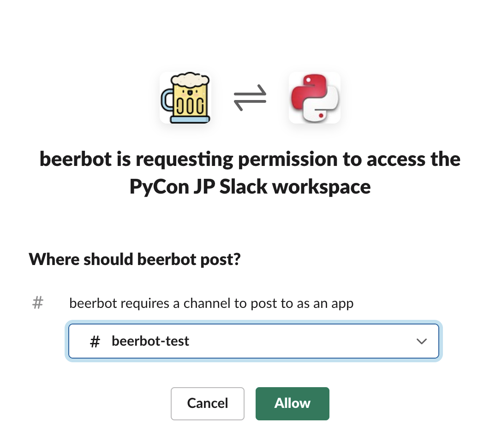Click the selected channel name beerbot-test
490x448 pixels.
(x=150, y=342)
